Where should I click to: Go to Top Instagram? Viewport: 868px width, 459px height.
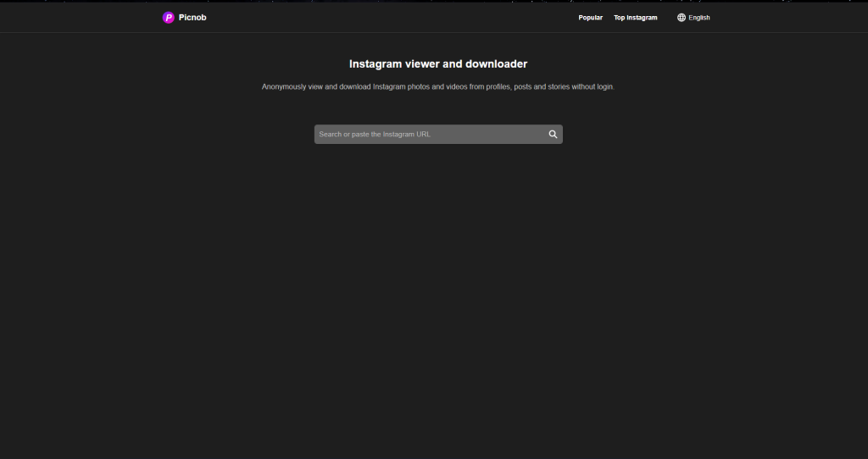[x=636, y=18]
